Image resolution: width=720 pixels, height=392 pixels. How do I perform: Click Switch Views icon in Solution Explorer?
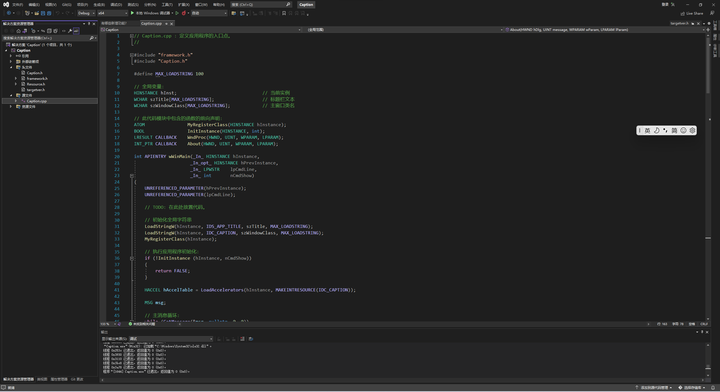(25, 31)
